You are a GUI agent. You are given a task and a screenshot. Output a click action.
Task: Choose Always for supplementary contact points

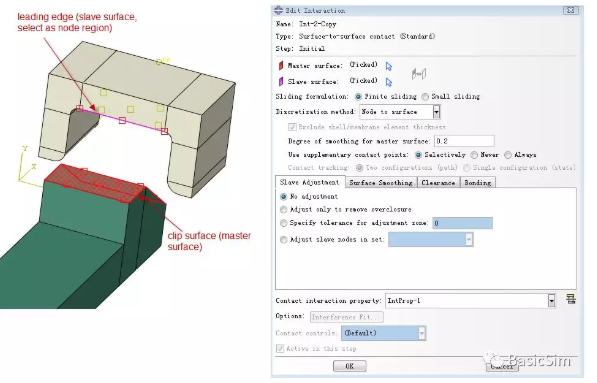[x=508, y=155]
